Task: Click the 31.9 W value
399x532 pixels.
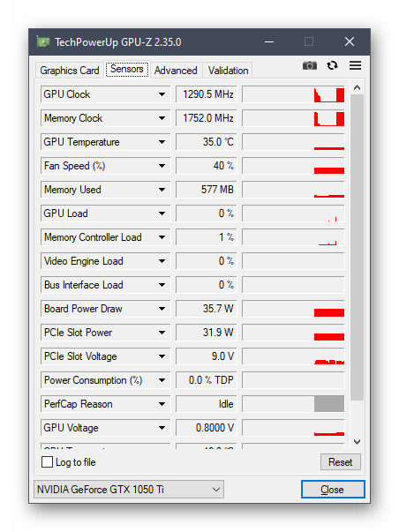Action: pyautogui.click(x=207, y=333)
